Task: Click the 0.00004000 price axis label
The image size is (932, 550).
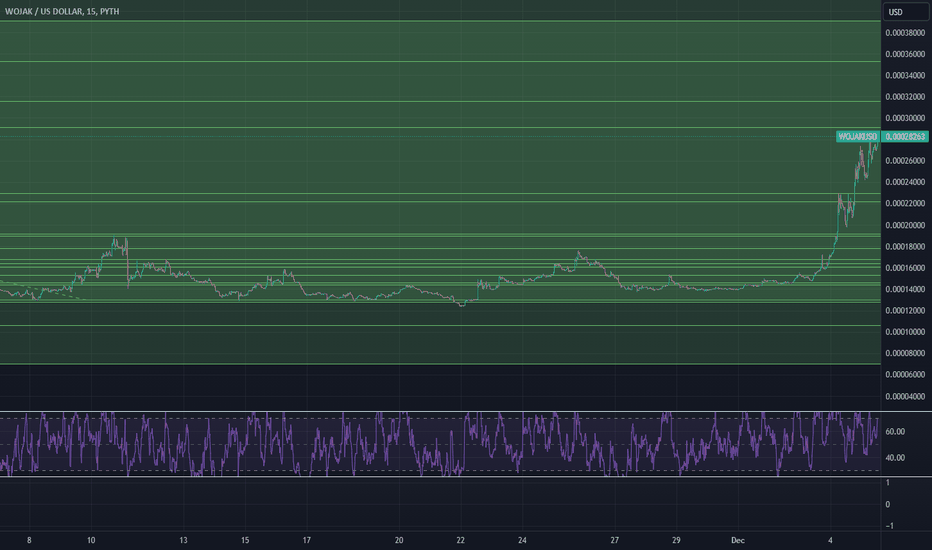Action: coord(905,397)
